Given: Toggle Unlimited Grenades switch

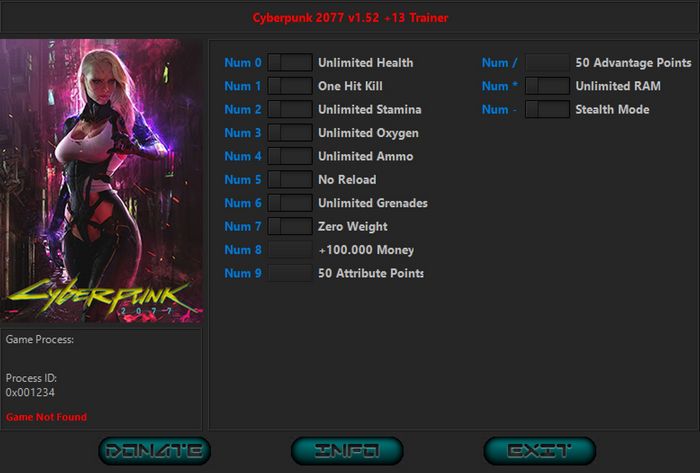Looking at the screenshot, I should [290, 203].
